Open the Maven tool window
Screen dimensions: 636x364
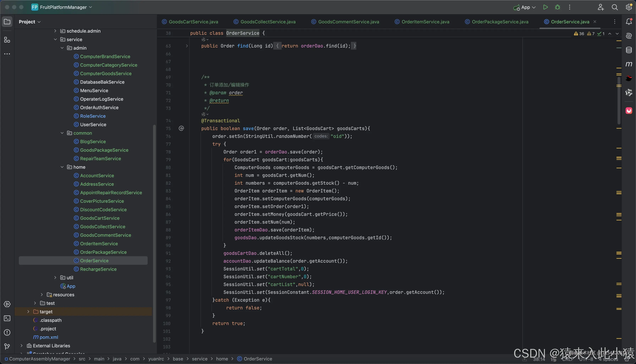629,64
